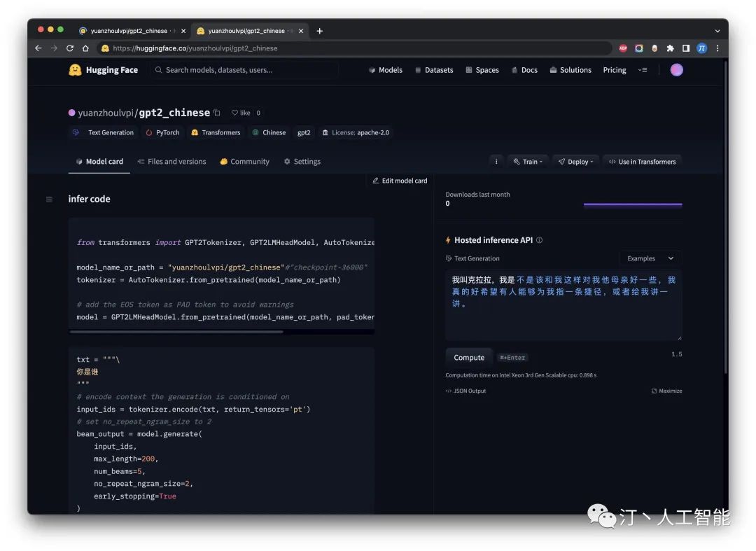Go forward with browser forward arrow
This screenshot has width=756, height=551.
click(x=54, y=48)
